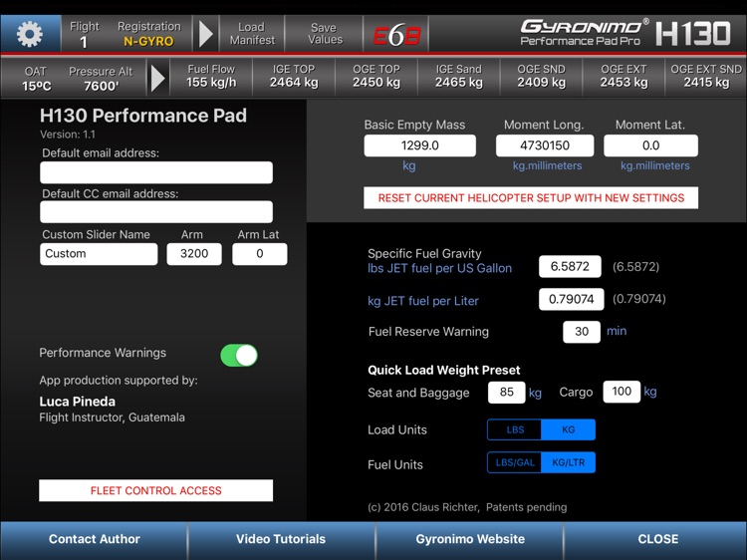The image size is (747, 560).
Task: Click the Default CC email address field
Action: tap(156, 211)
